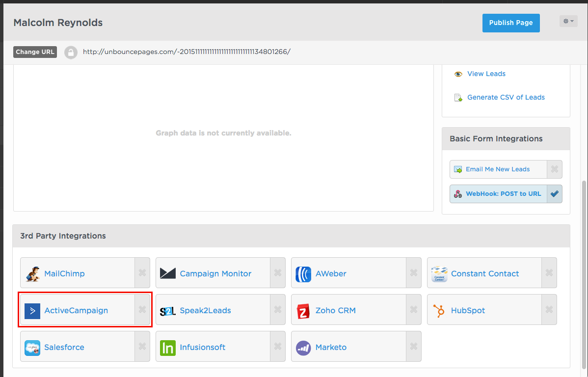Click the Change URL button
Viewport: 588px width, 377px height.
(35, 52)
